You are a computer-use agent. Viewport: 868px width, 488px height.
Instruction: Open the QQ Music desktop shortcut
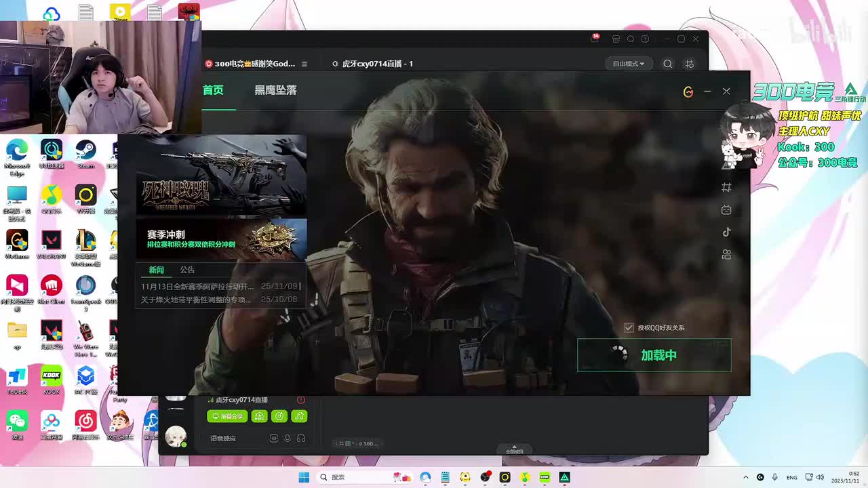point(52,200)
